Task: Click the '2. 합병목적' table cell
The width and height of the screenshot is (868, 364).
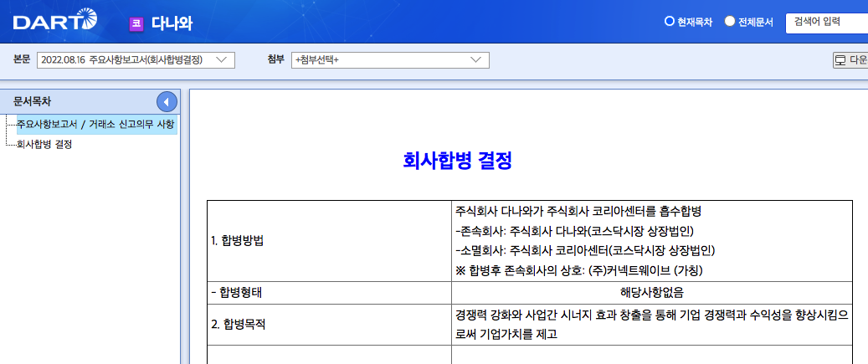Action: pos(330,325)
